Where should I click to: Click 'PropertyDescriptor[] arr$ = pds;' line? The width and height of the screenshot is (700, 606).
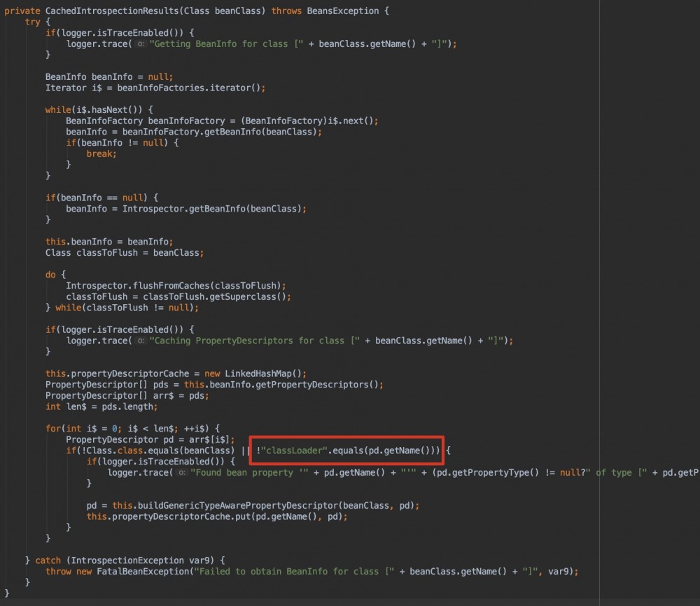(x=127, y=396)
